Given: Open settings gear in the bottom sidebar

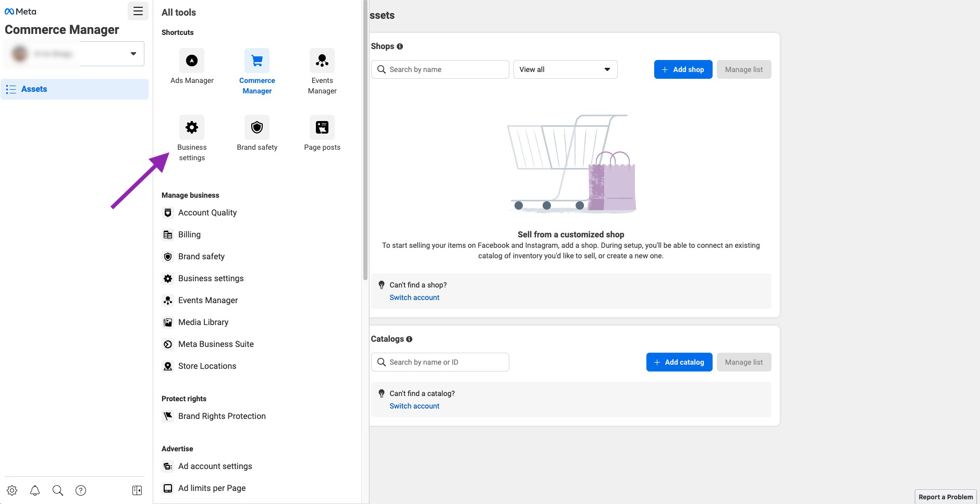Looking at the screenshot, I should click(12, 490).
